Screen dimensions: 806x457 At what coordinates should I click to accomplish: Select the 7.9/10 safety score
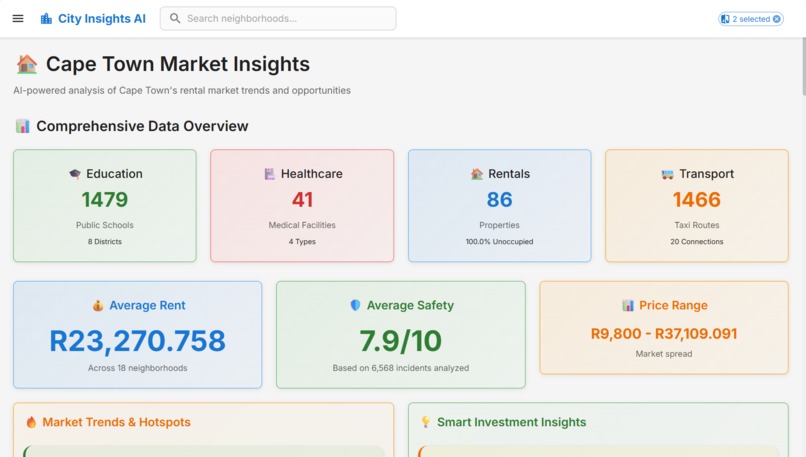pyautogui.click(x=400, y=341)
